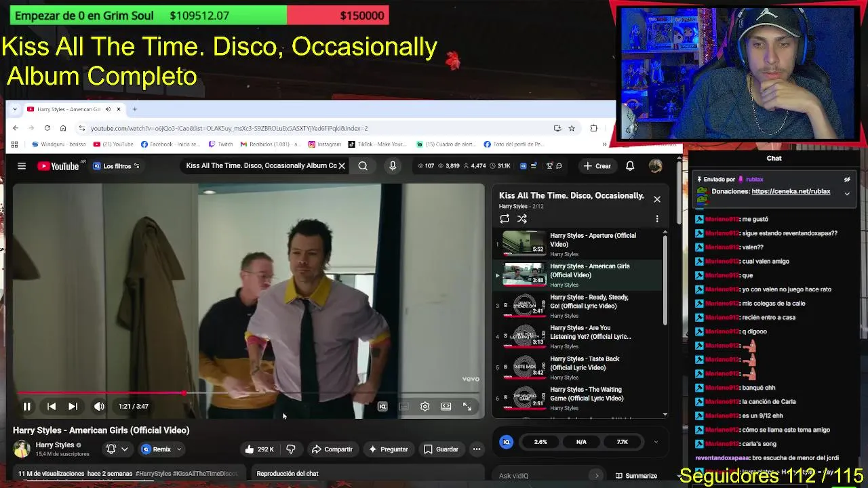Open playlist three-dot options menu

click(657, 219)
